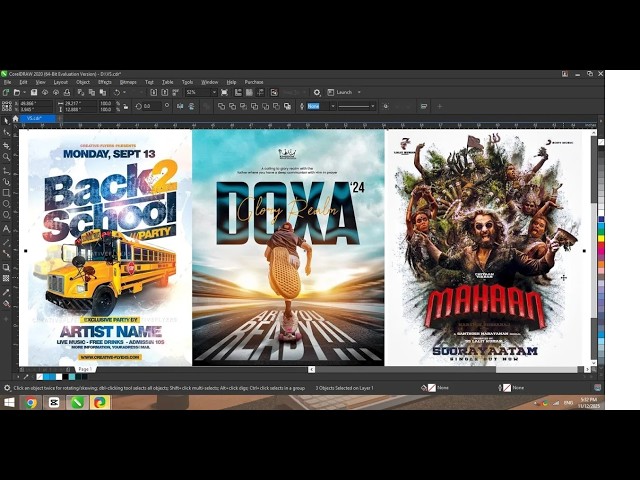Open Chrome from the taskbar
The image size is (640, 480).
coord(30,402)
